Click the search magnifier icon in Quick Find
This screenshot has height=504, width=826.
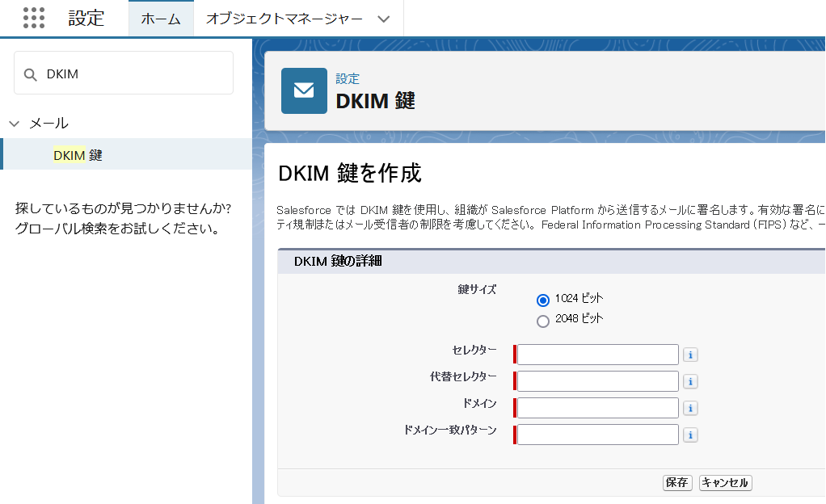click(31, 75)
